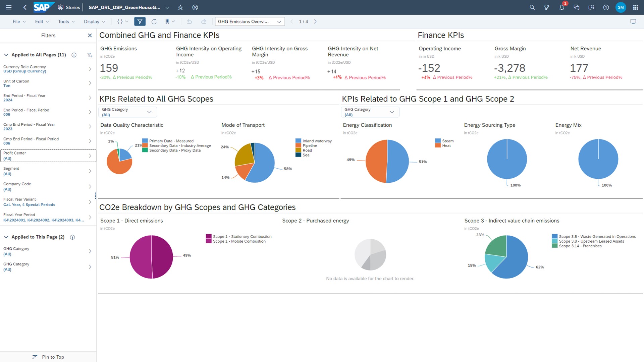Open the GHG Emissions Overview page dropdown
644x362 pixels.
point(250,21)
